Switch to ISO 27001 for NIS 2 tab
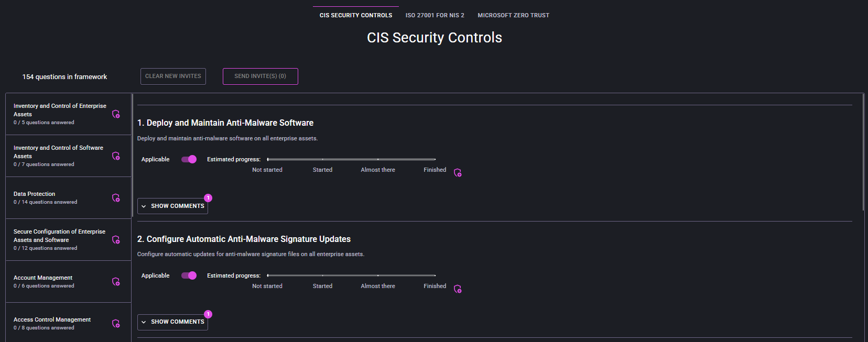 [435, 15]
